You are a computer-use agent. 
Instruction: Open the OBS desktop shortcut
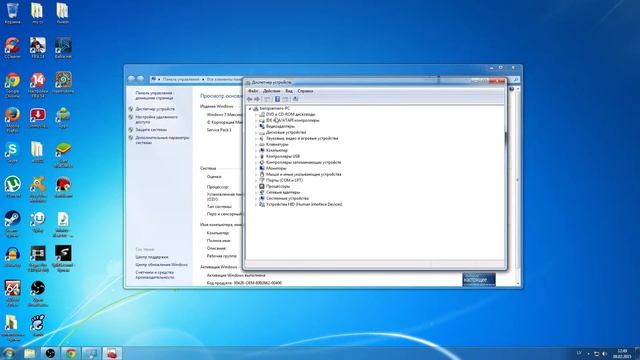tap(38, 293)
